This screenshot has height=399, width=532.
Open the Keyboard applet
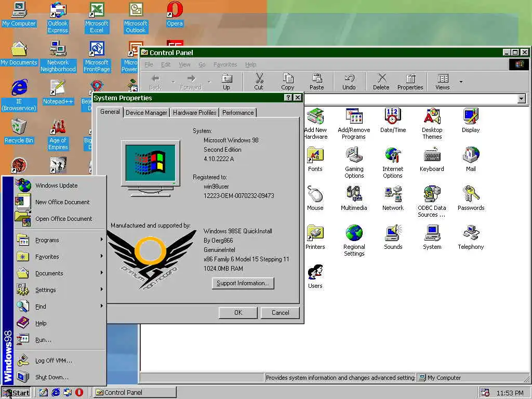432,159
